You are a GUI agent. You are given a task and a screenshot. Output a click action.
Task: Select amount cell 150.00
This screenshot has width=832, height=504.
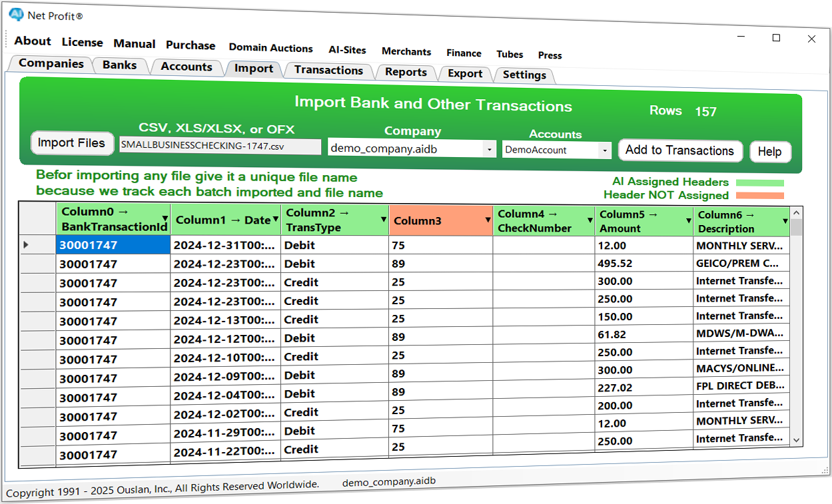click(644, 317)
